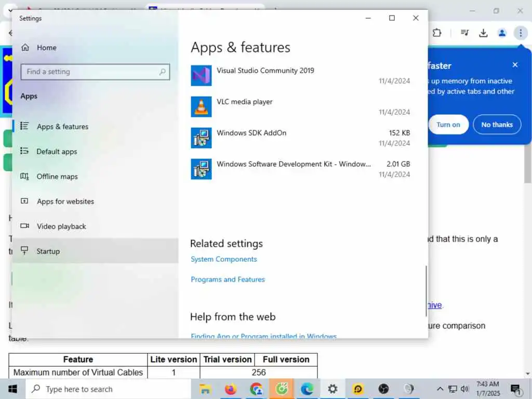Click the Related settings heading
Viewport: 532px width, 399px height.
(x=227, y=244)
